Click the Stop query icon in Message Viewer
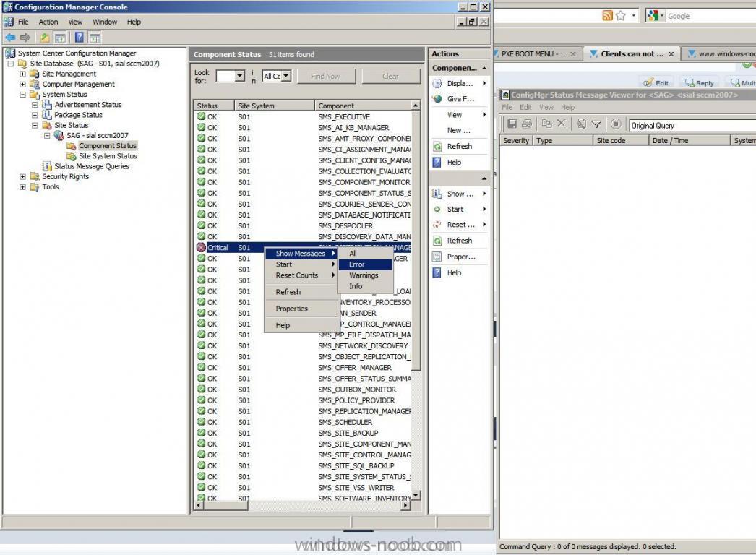The height and width of the screenshot is (555, 756). pyautogui.click(x=616, y=124)
